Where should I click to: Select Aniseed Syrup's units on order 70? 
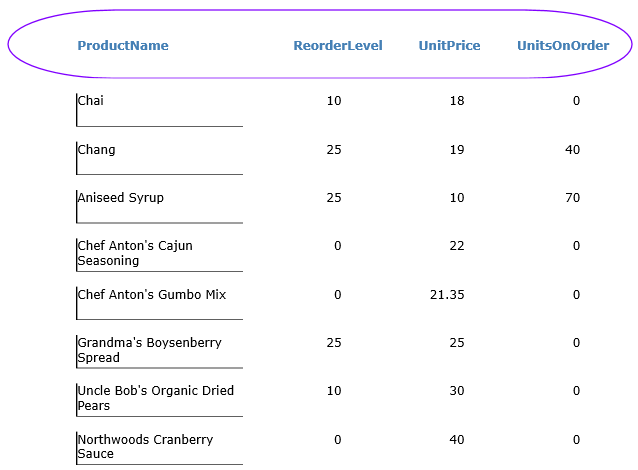point(572,198)
